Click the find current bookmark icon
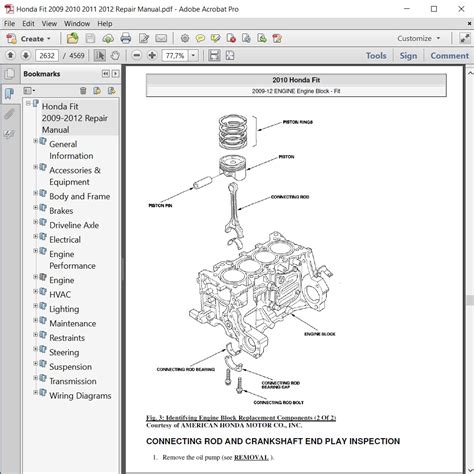Image resolution: width=474 pixels, height=474 pixels. [112, 90]
